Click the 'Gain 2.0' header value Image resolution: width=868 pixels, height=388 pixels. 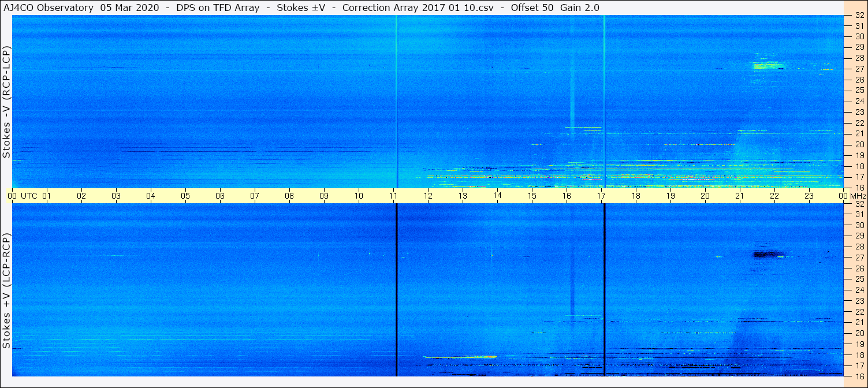pyautogui.click(x=580, y=8)
